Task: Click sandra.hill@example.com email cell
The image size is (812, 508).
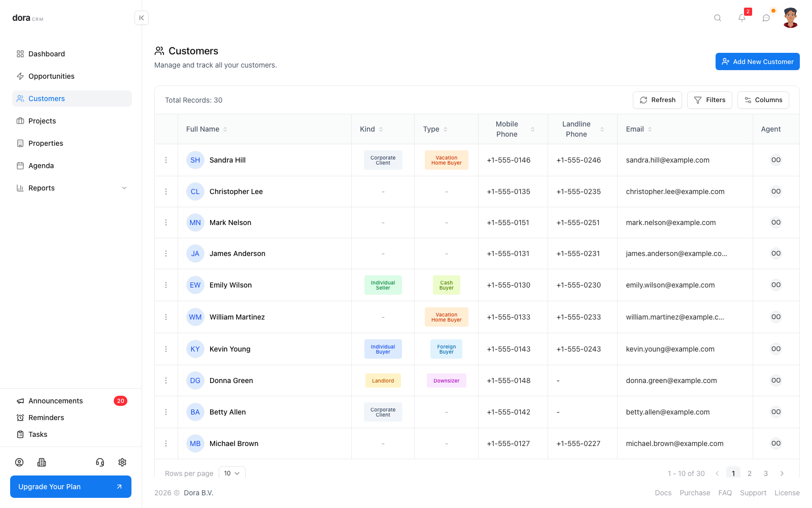Action: tap(668, 160)
